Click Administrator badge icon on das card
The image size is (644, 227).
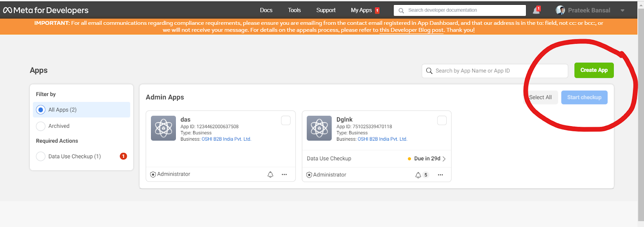coord(153,174)
